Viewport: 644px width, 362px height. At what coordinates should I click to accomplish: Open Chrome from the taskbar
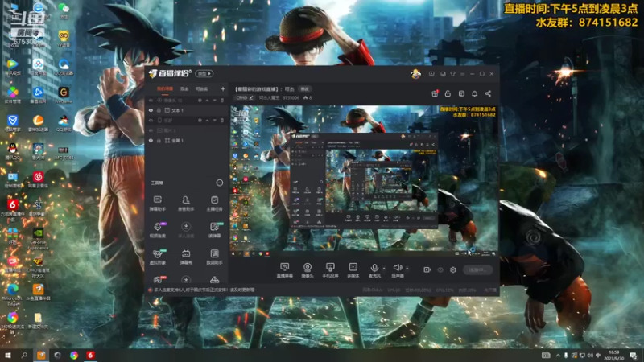tap(74, 355)
